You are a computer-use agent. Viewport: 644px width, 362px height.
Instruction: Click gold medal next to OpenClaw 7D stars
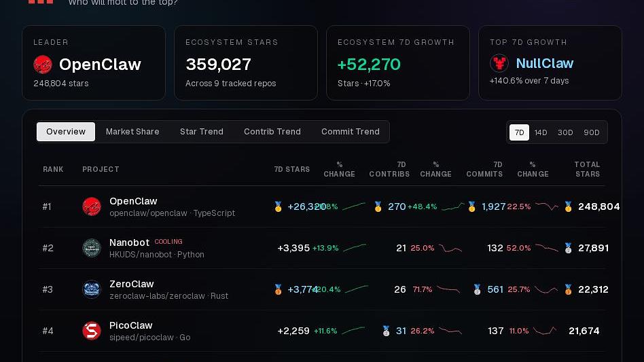tap(278, 206)
